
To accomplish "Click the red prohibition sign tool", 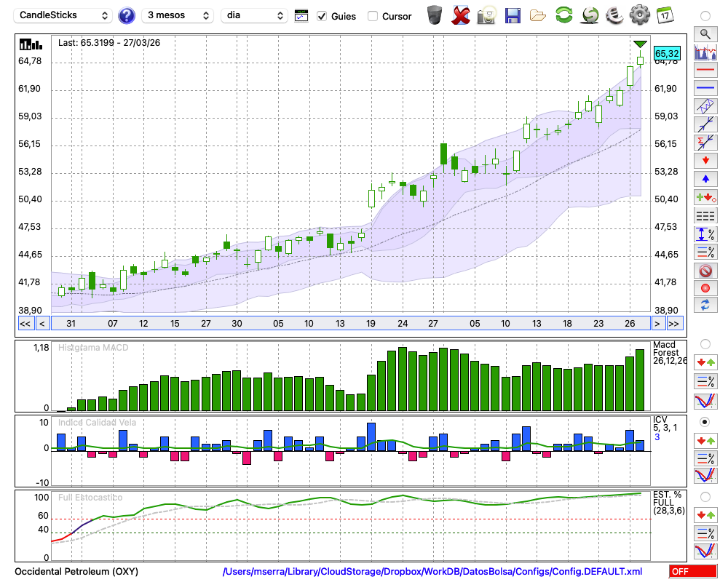I will 705,271.
